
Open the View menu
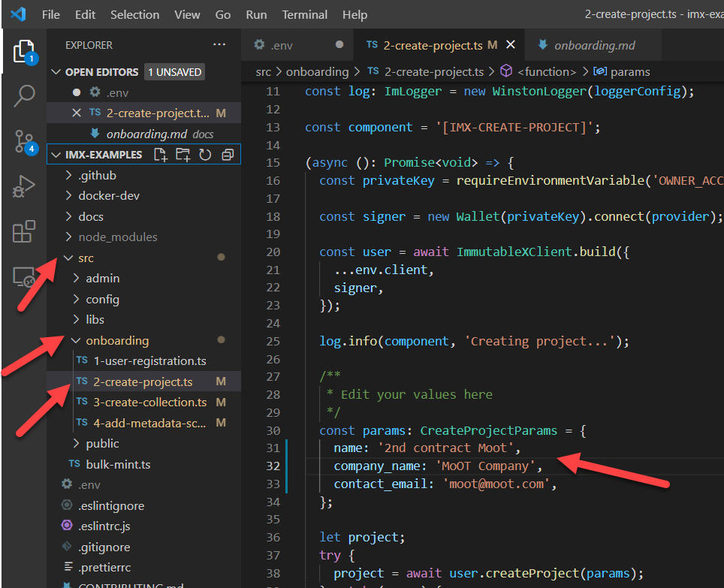tap(187, 15)
